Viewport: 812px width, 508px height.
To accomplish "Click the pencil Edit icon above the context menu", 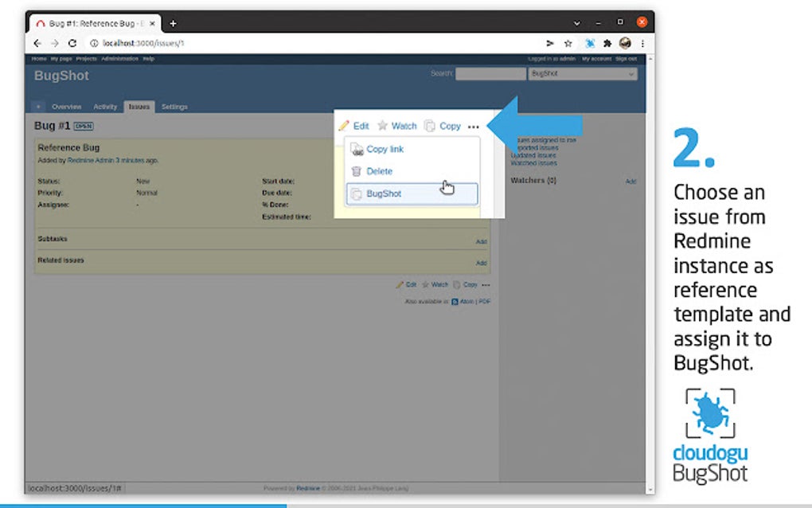I will pyautogui.click(x=343, y=126).
